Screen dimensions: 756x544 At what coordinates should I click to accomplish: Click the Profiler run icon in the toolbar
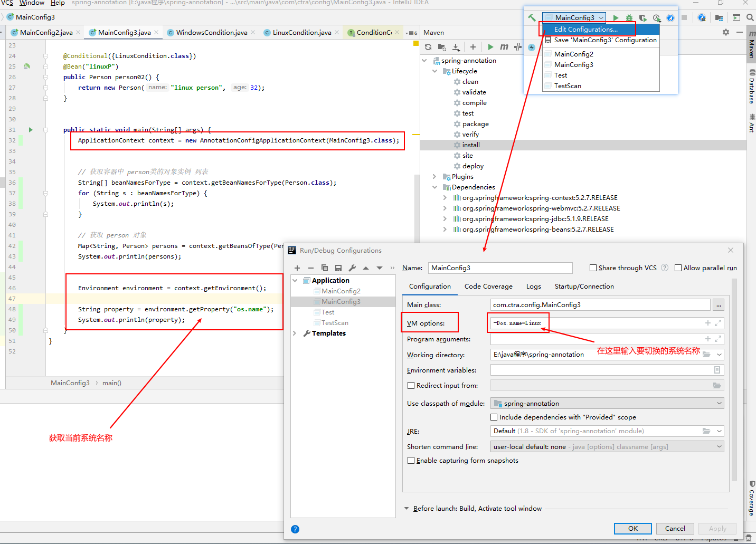click(x=657, y=17)
